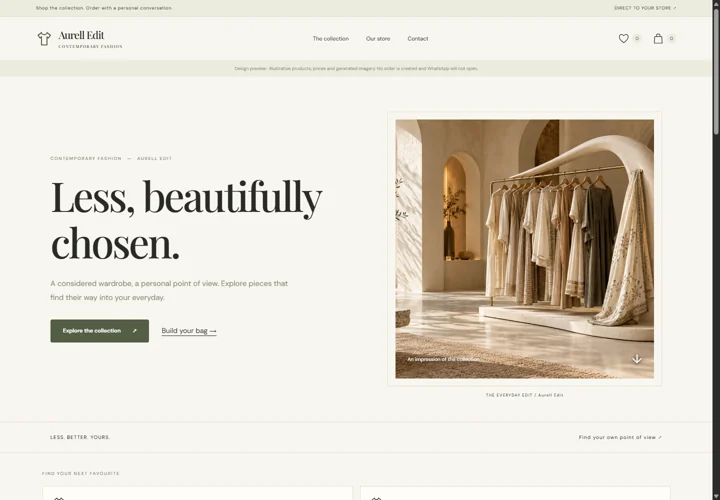Click the down arrow on hero image
Viewport: 720px width, 500px height.
pyautogui.click(x=636, y=359)
